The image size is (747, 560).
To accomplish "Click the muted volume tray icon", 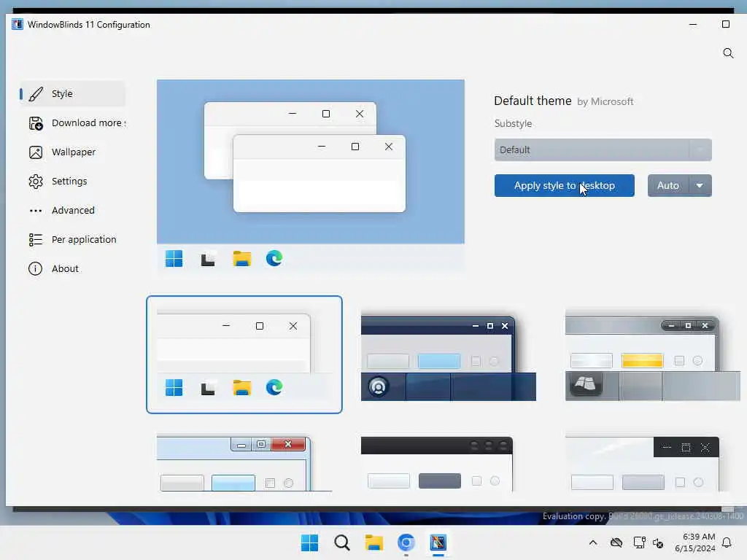I will pos(659,542).
